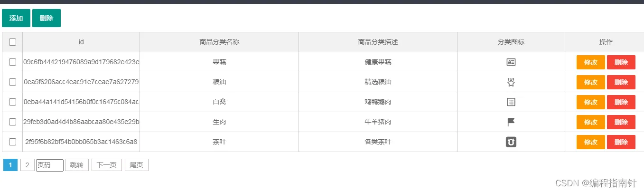Remove 茶叶 via its red 删除 button
This screenshot has width=644, height=192.
click(x=621, y=142)
